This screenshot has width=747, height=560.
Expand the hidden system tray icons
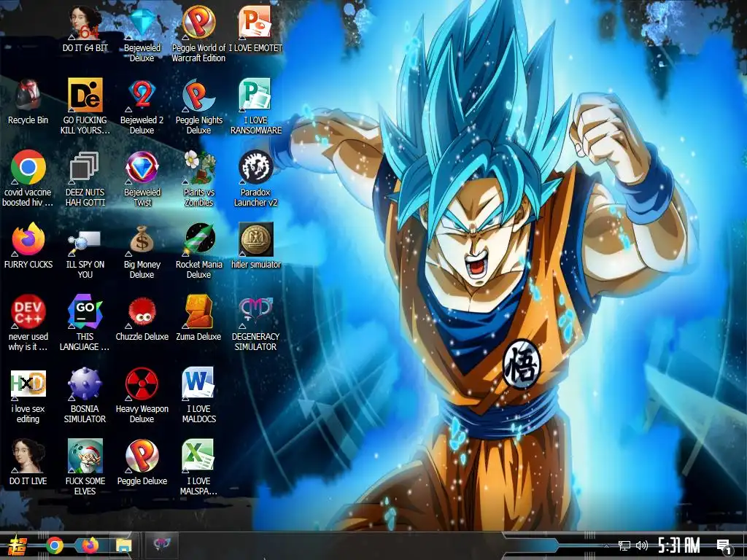tap(606, 545)
